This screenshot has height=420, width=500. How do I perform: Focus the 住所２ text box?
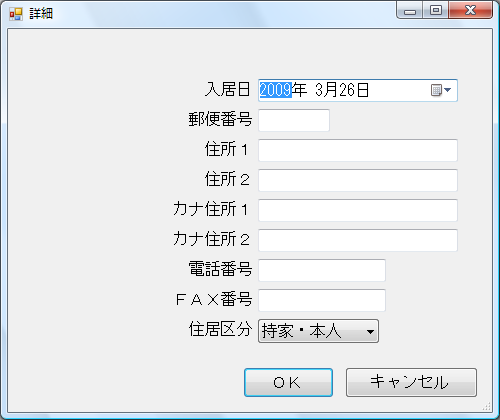tap(358, 180)
